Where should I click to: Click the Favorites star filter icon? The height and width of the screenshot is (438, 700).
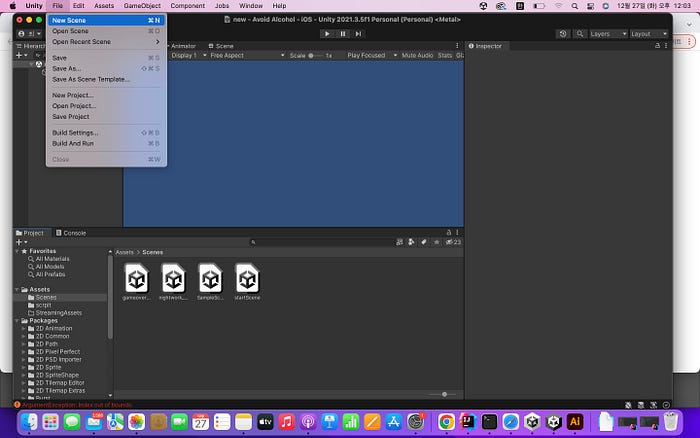tap(436, 242)
